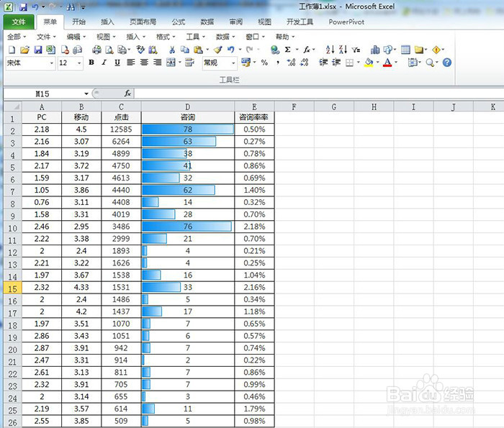Switch to the PowerPivot tab
Viewport: 504px width, 428px height.
pyautogui.click(x=346, y=22)
